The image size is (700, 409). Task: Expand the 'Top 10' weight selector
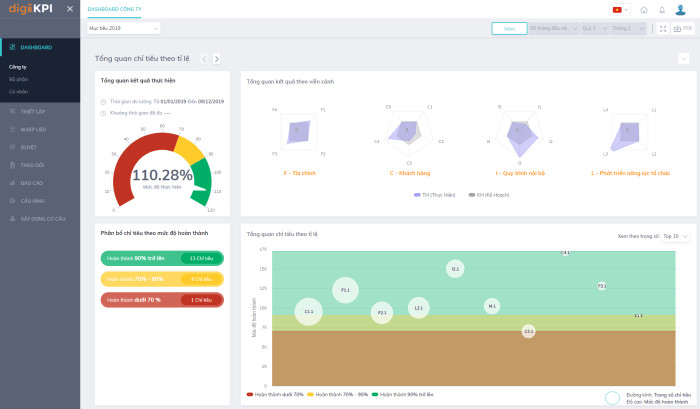point(676,236)
